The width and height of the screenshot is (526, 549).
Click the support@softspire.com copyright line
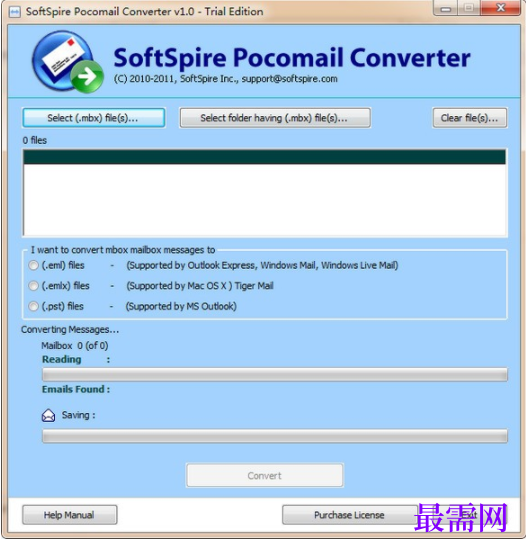tap(226, 79)
